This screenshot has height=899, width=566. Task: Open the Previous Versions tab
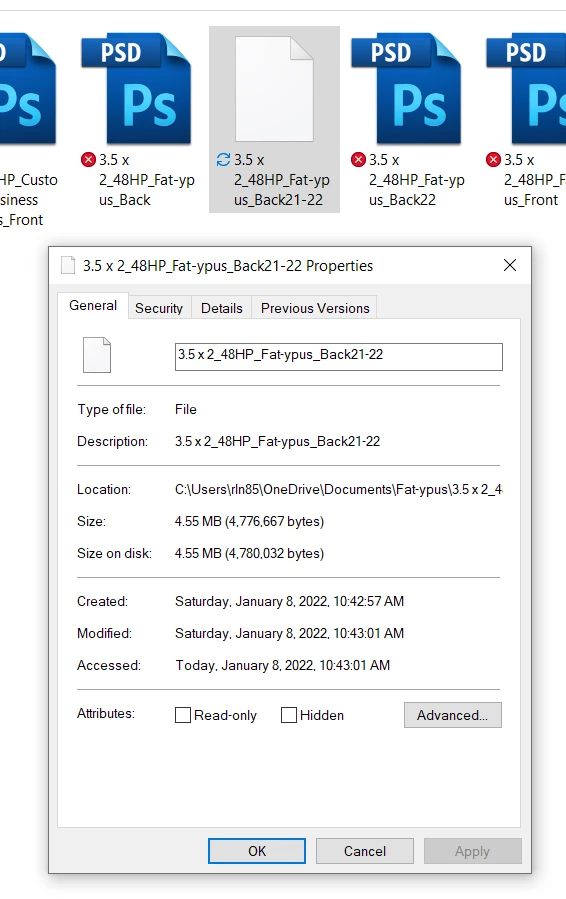[x=315, y=308]
